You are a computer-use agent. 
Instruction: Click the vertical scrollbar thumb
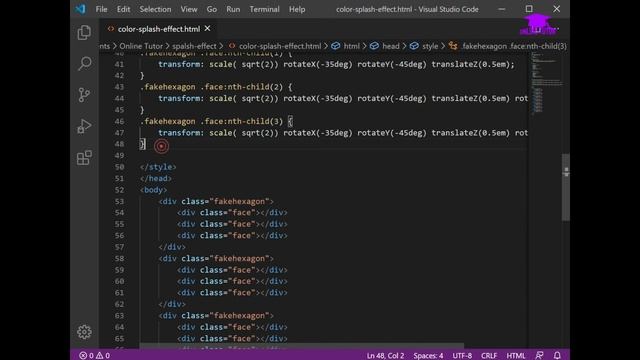(x=565, y=187)
